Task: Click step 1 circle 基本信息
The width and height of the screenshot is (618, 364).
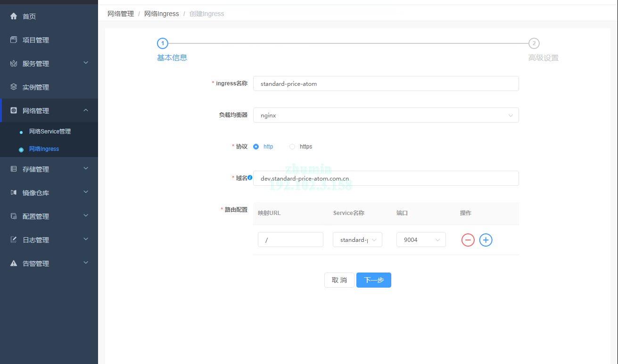Action: (x=163, y=43)
